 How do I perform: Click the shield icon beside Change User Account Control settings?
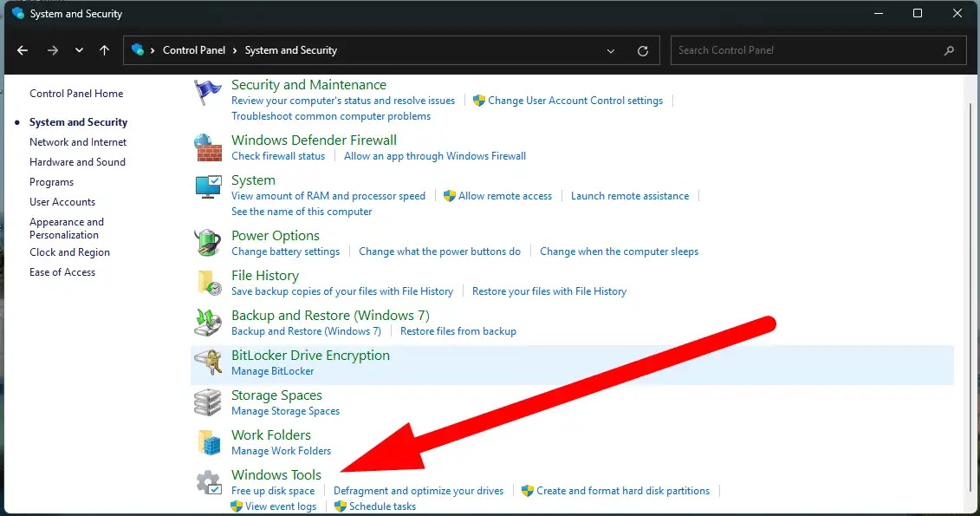(x=479, y=101)
